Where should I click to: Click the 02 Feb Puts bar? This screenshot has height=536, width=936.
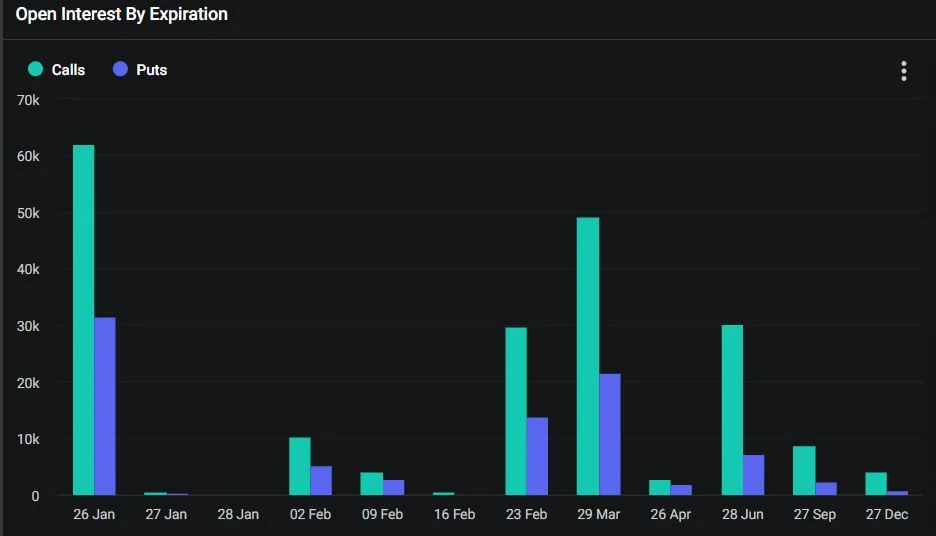pos(321,480)
